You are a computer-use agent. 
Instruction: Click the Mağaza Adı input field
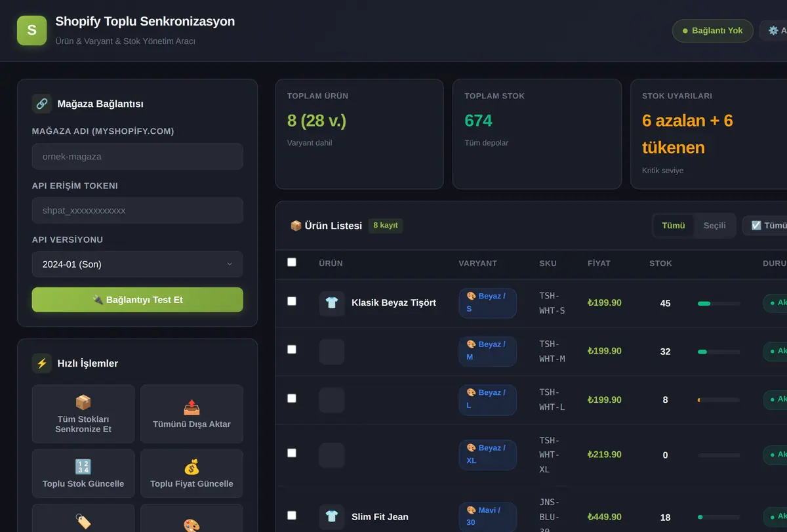click(x=138, y=157)
